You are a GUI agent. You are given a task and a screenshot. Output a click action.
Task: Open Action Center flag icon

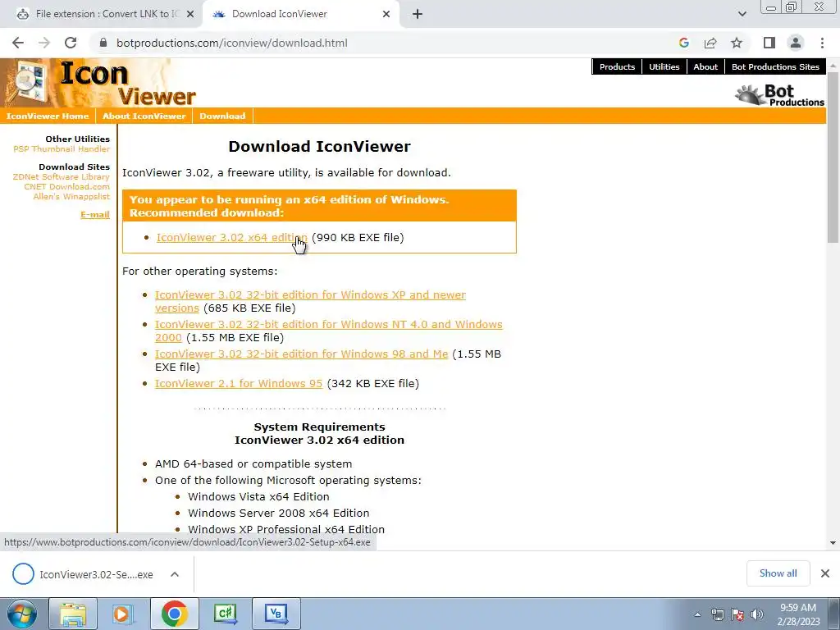pyautogui.click(x=737, y=615)
